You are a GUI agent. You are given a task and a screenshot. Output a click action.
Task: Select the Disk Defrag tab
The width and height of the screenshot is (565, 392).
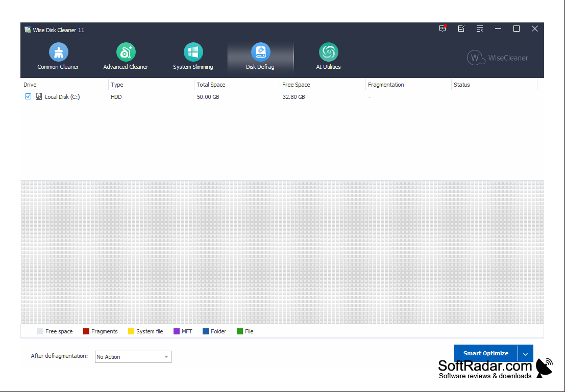coord(260,57)
